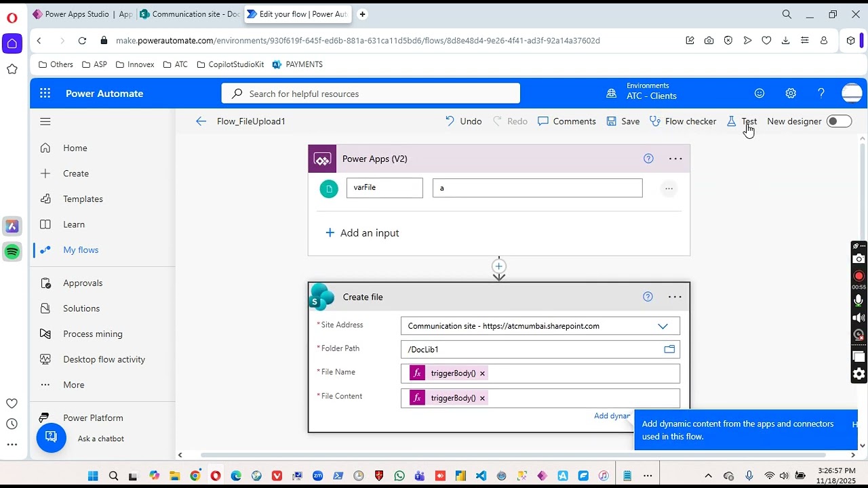
Task: Remove triggerBody() token from File Content
Action: coord(482,398)
